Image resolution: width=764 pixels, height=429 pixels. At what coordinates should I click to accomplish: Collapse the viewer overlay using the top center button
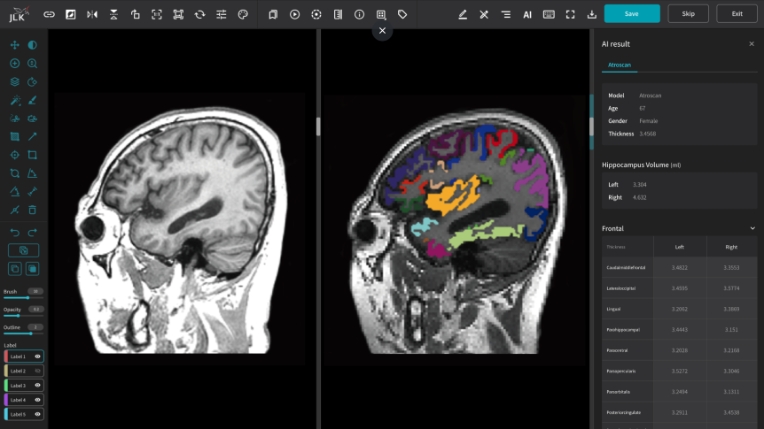tap(381, 31)
